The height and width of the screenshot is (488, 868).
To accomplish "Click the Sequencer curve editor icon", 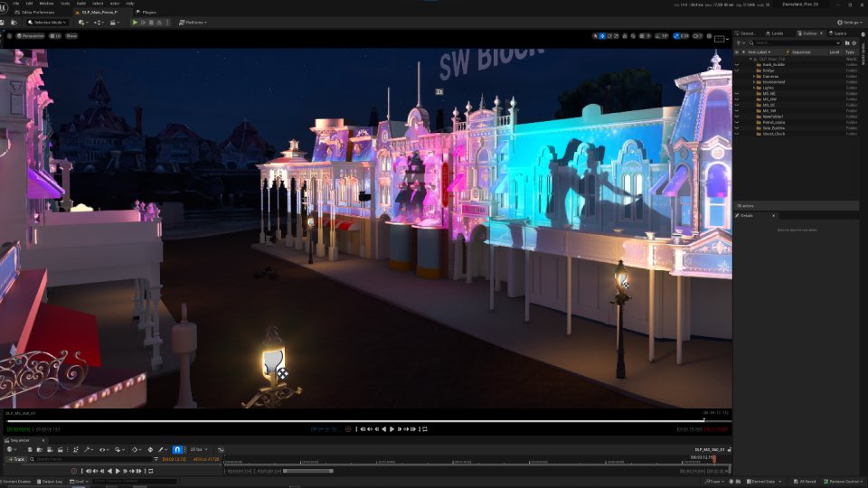I will (x=221, y=450).
